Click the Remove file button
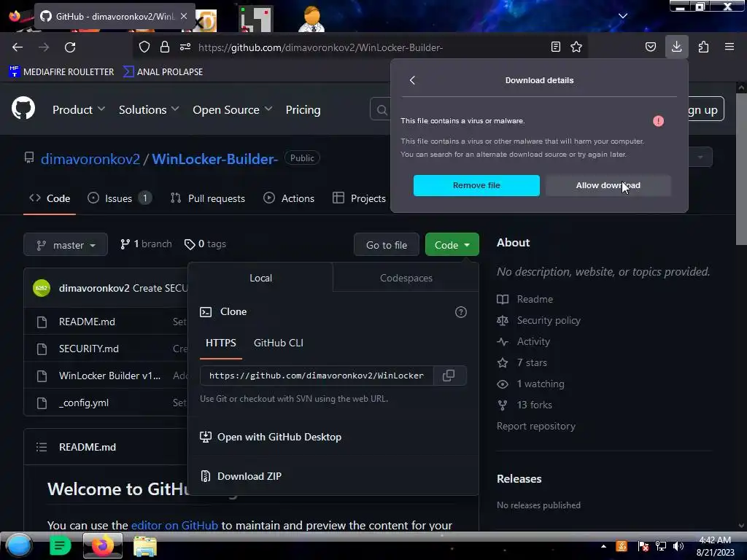This screenshot has height=560, width=747. 476,185
